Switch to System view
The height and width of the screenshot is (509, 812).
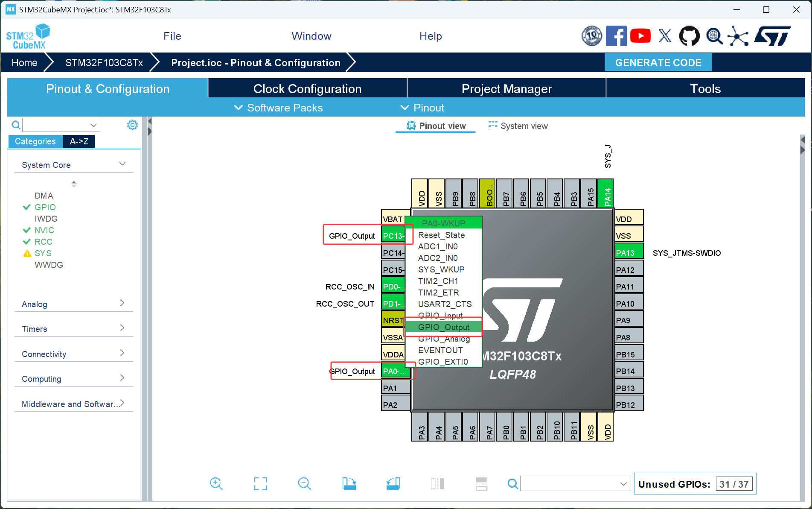coord(518,126)
